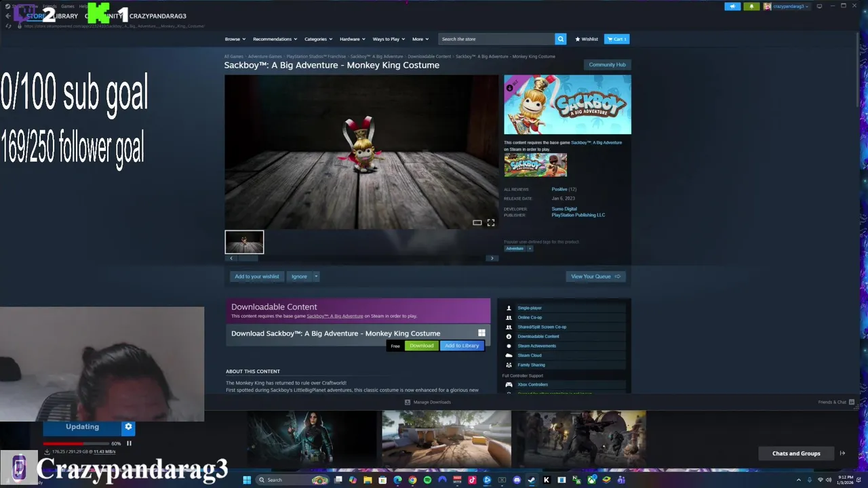This screenshot has width=868, height=488.
Task: Click the Windows platform icon on DLC row
Action: click(x=481, y=333)
